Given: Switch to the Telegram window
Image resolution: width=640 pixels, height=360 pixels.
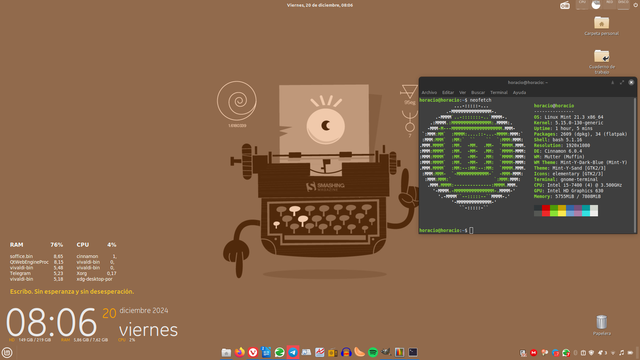Looking at the screenshot, I should tap(293, 352).
